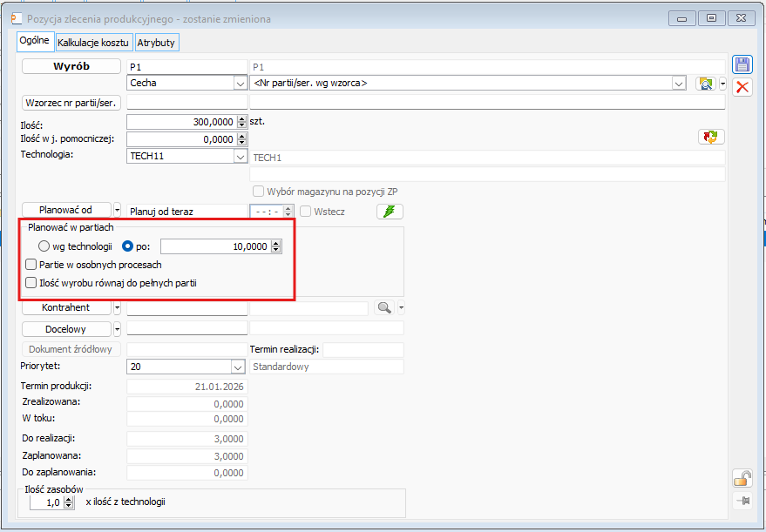Viewport: 766px width, 532px height.
Task: Switch to the 'Kalkulacje kosztu' tab
Action: pyautogui.click(x=93, y=42)
